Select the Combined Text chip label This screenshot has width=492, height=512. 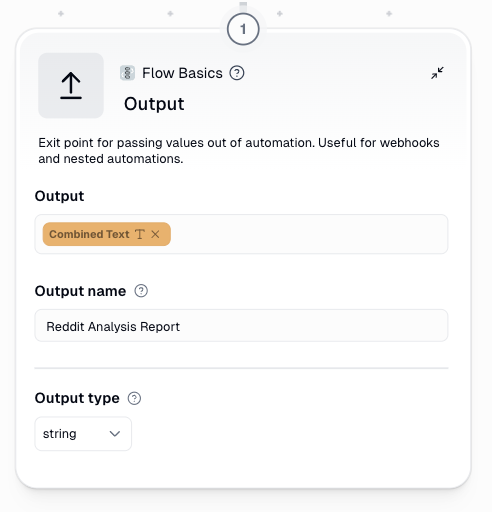(89, 234)
